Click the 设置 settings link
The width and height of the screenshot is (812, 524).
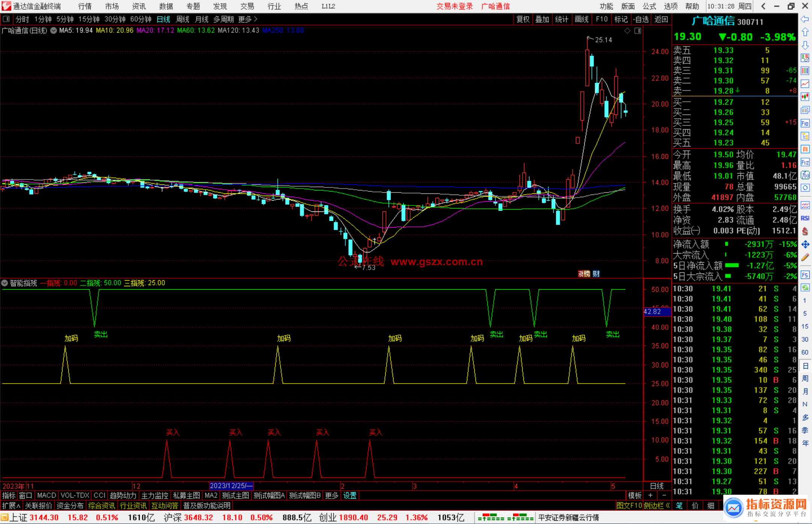(x=350, y=495)
